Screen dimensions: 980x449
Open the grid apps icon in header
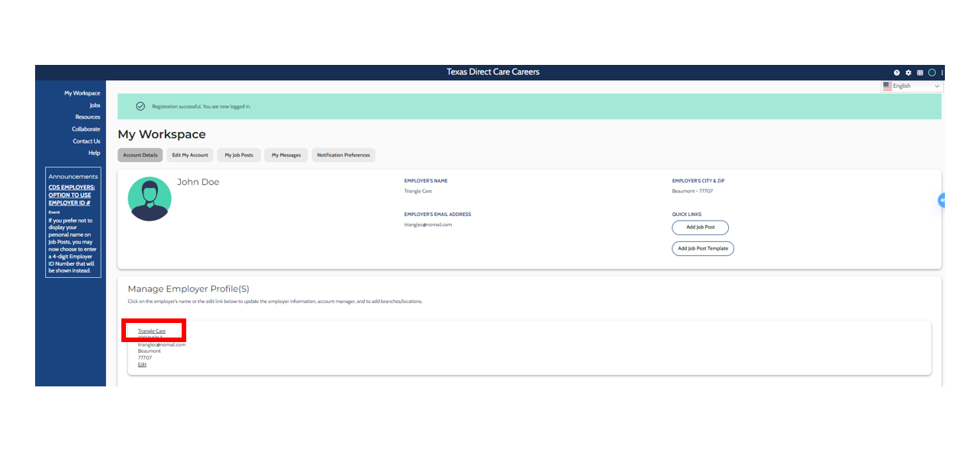coord(920,73)
